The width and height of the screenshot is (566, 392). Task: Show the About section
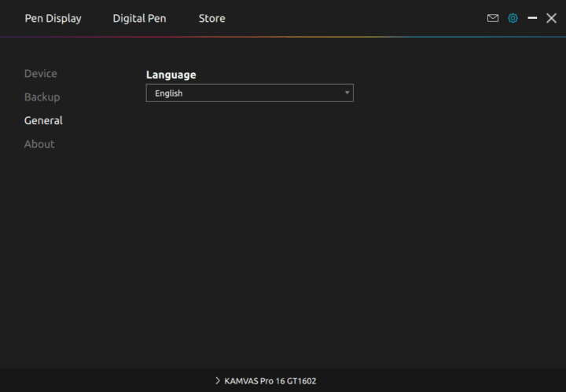[39, 144]
